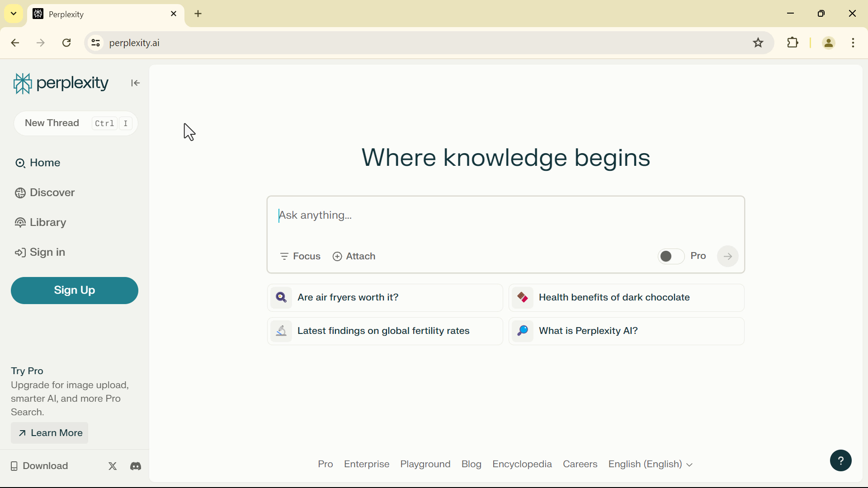
Task: Reload the page
Action: coord(67,43)
